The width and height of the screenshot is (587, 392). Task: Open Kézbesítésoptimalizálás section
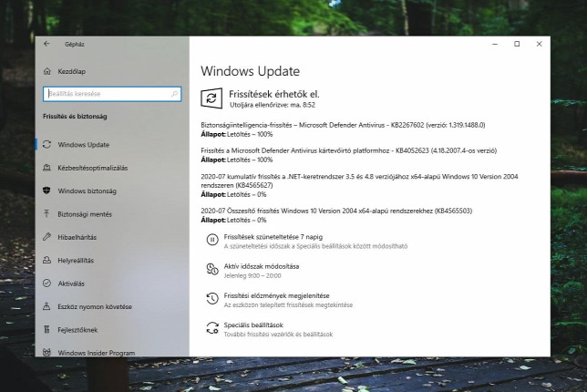92,168
